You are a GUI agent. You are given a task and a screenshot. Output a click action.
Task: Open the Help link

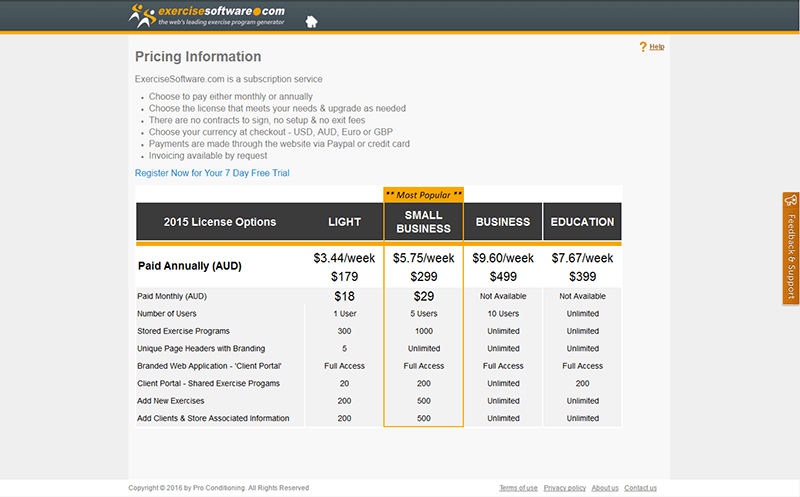coord(656,47)
